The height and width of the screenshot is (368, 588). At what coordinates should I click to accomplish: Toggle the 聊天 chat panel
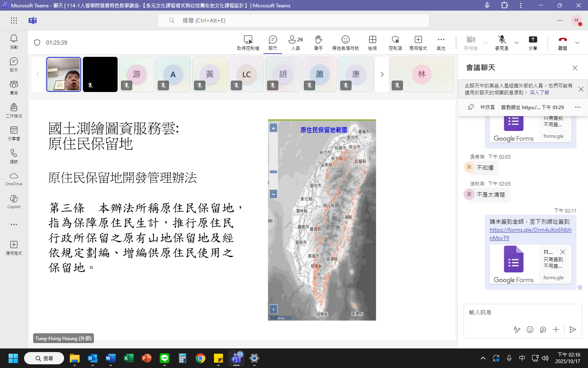(x=273, y=42)
